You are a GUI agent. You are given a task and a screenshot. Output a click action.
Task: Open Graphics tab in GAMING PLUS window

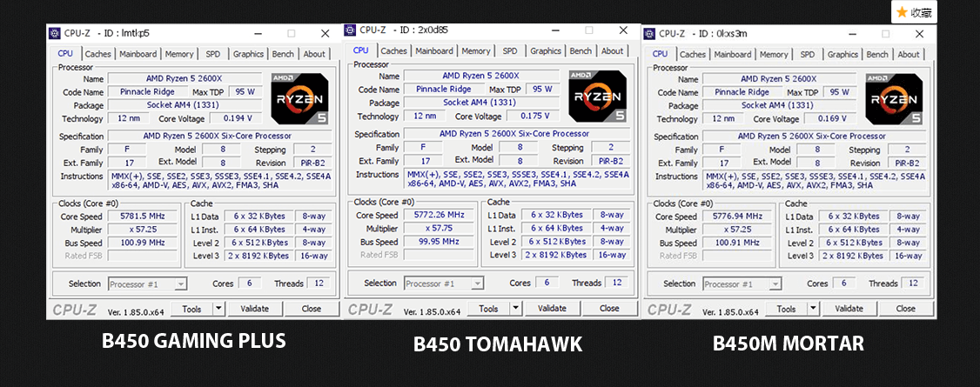click(248, 54)
